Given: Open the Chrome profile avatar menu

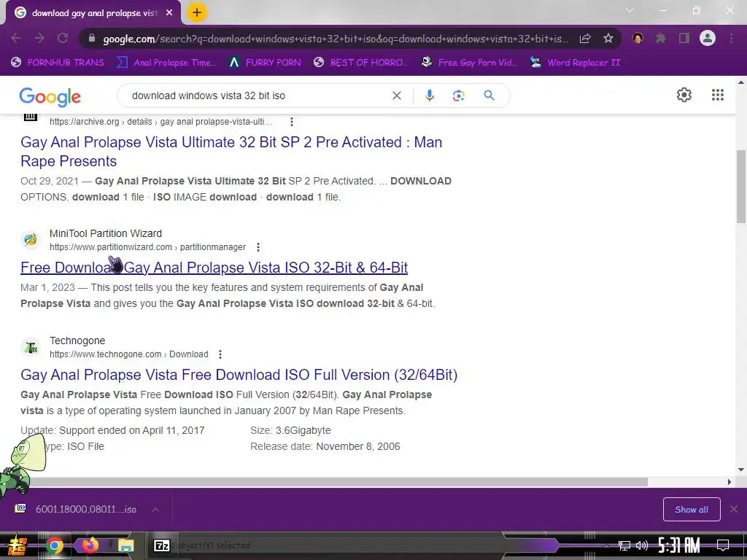Looking at the screenshot, I should coord(708,38).
